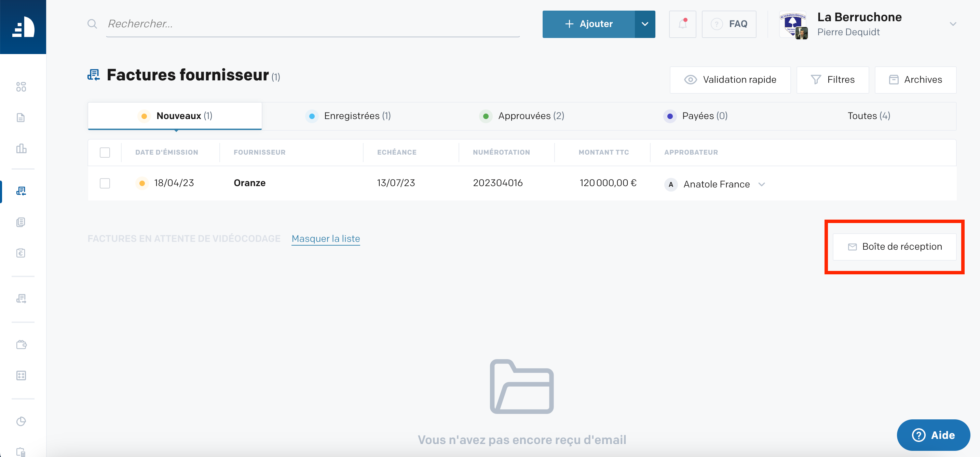The width and height of the screenshot is (980, 457).
Task: Expand the Ajouter dropdown arrow
Action: [645, 24]
